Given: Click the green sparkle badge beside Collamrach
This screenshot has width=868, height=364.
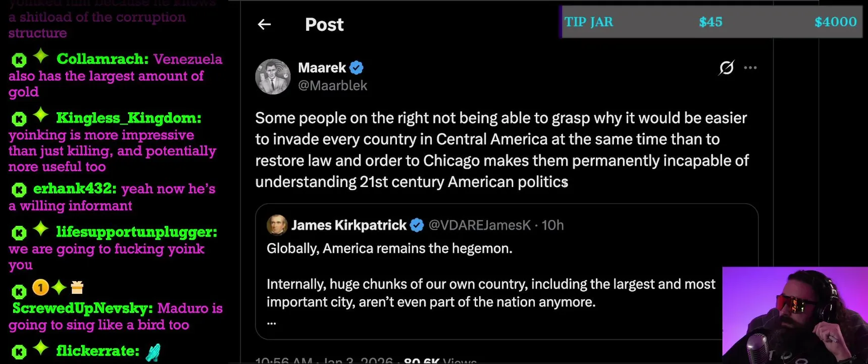Looking at the screenshot, I should coord(41,57).
